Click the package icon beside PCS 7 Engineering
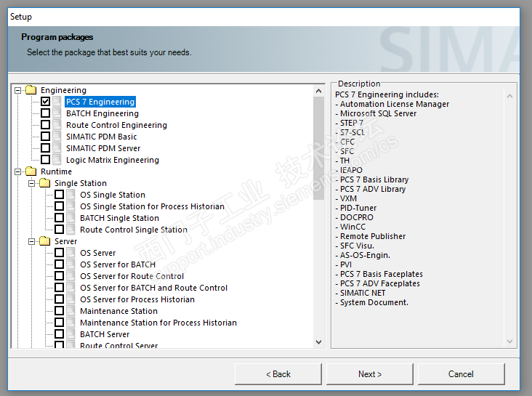This screenshot has height=396, width=532. click(57, 102)
